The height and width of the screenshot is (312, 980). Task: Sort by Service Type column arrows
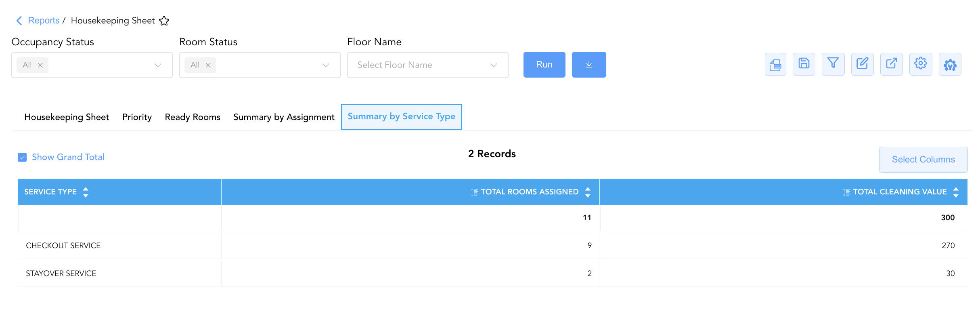86,192
